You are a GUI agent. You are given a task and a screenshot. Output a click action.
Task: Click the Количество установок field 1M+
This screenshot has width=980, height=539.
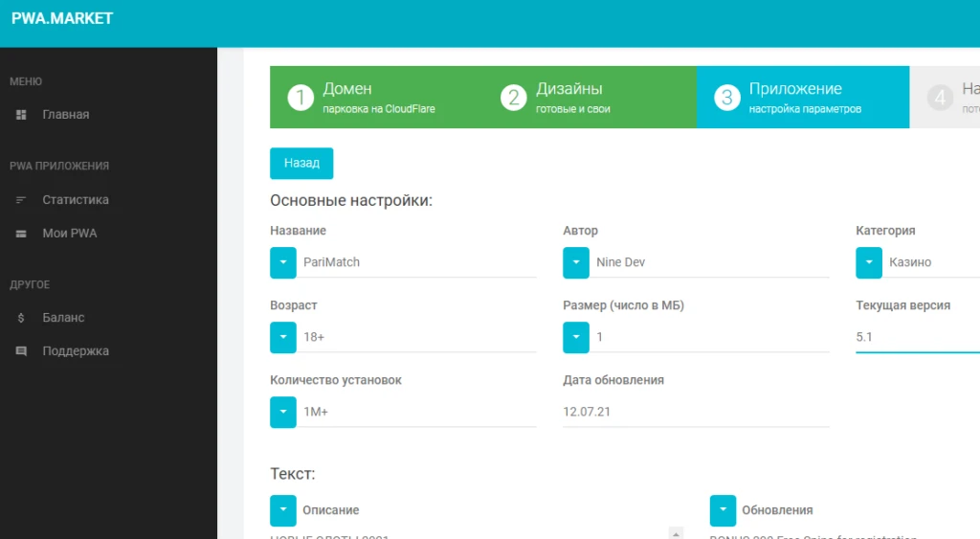click(x=416, y=413)
